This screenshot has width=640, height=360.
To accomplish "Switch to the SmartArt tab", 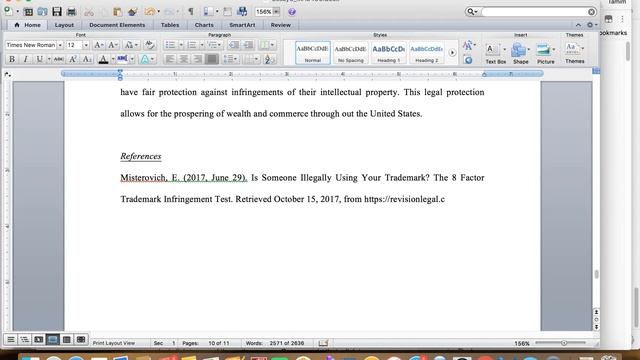I will coord(242,25).
